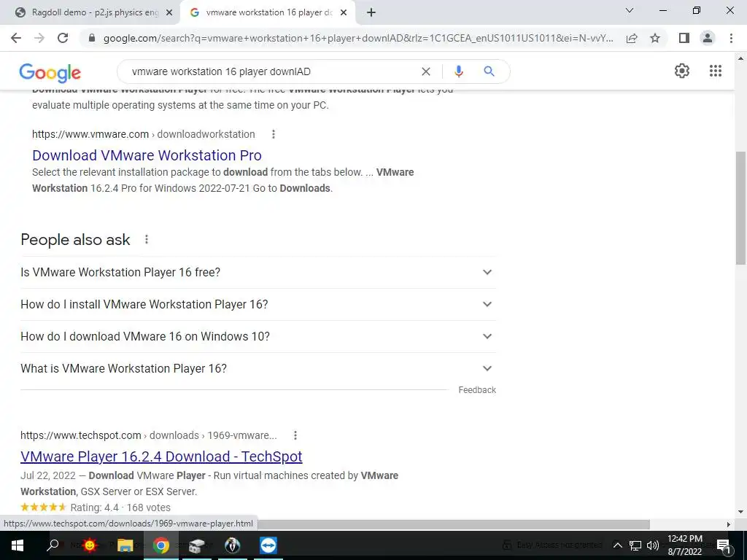Click inside the Google search box
The image size is (747, 560).
click(x=271, y=71)
